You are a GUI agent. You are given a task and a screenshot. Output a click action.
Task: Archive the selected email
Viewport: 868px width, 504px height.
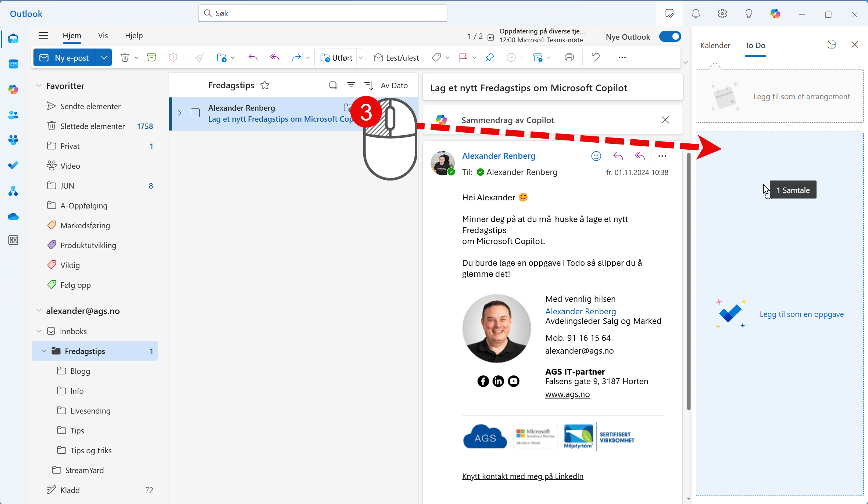pyautogui.click(x=151, y=57)
